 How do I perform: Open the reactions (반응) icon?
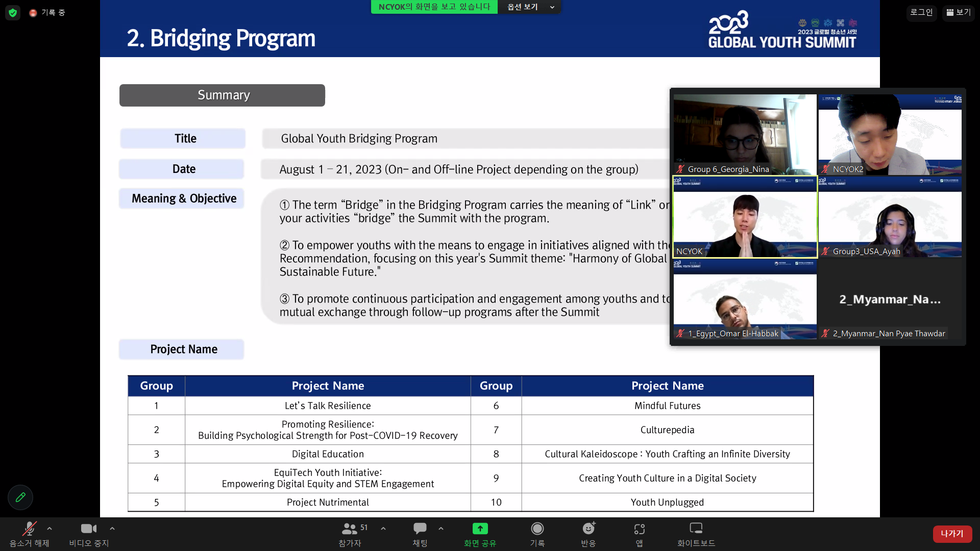(x=589, y=529)
